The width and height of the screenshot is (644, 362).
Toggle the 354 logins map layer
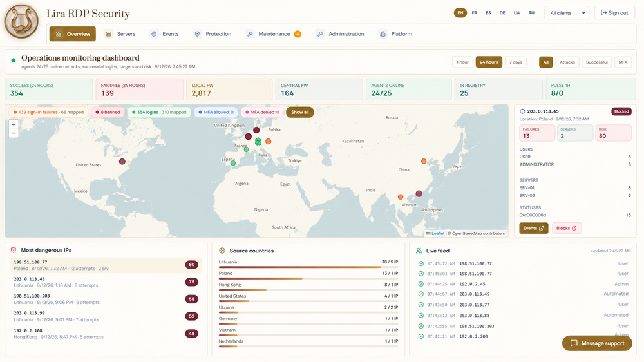coord(159,112)
